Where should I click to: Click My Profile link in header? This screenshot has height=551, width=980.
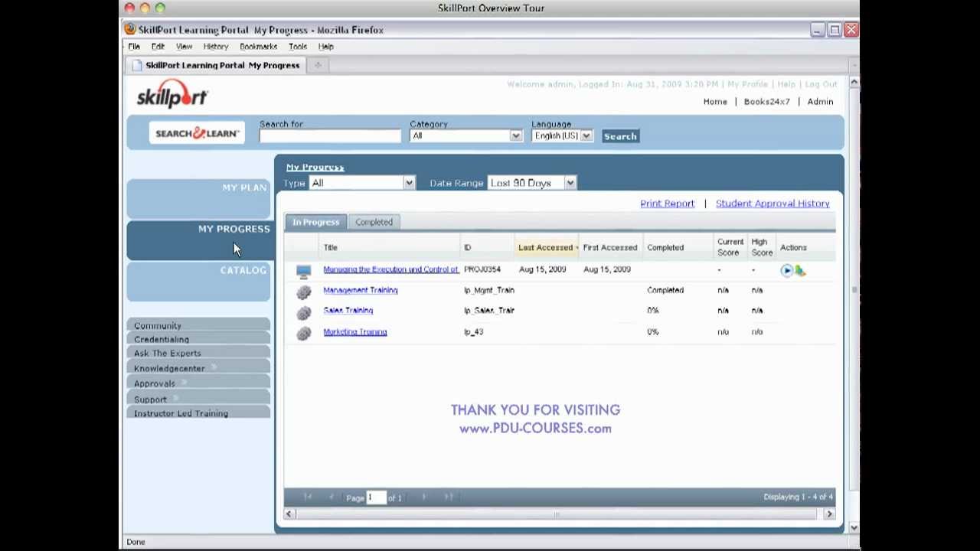[x=747, y=84]
